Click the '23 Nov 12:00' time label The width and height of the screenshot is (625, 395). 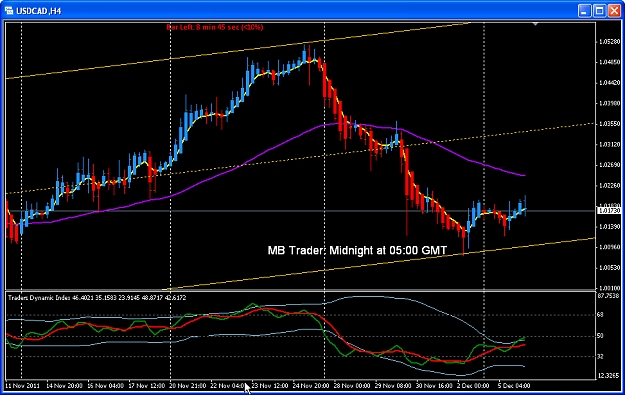pyautogui.click(x=269, y=385)
